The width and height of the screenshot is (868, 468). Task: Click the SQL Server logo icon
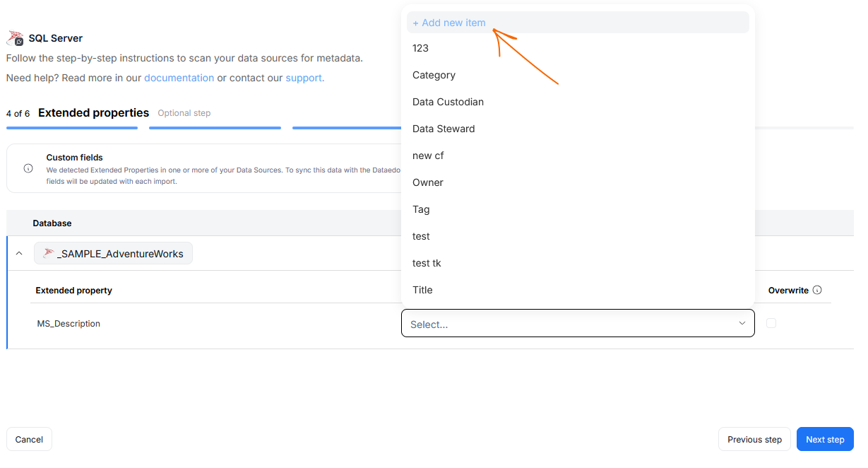pos(15,38)
